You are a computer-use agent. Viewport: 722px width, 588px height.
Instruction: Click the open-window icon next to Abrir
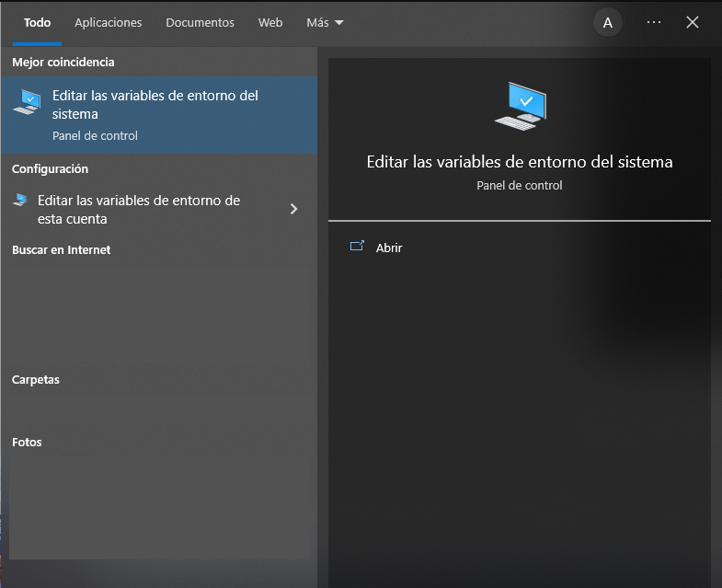pos(357,246)
